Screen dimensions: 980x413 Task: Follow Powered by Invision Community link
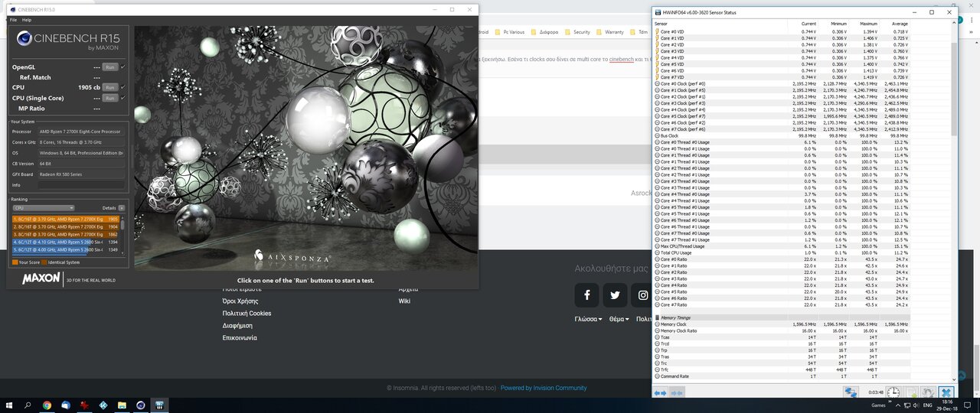tap(544, 388)
